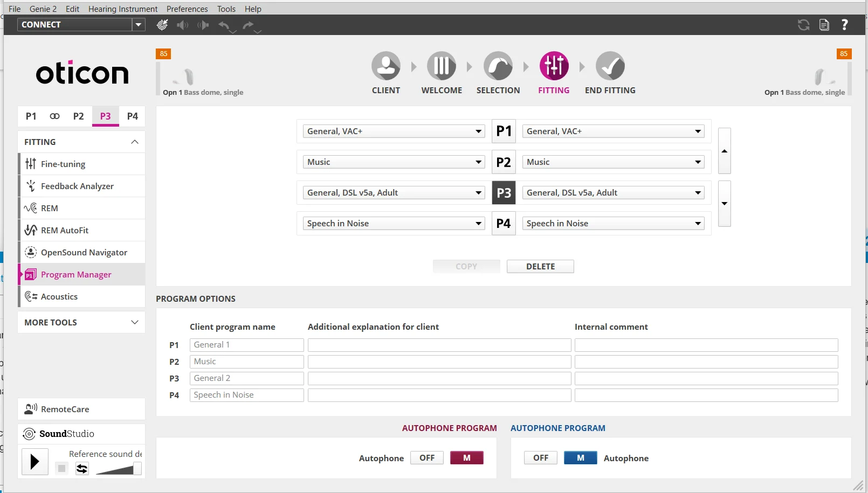Open Fine-tuning tool

click(x=82, y=164)
